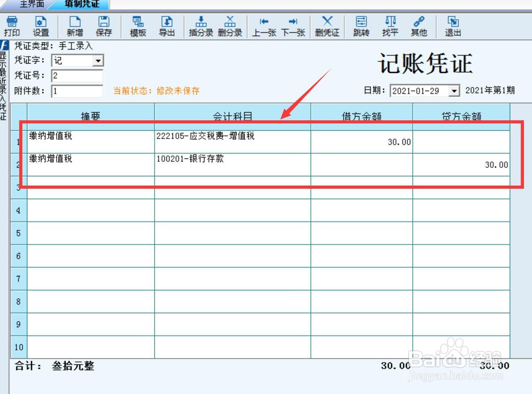Click the 导出 export icon

(166, 25)
